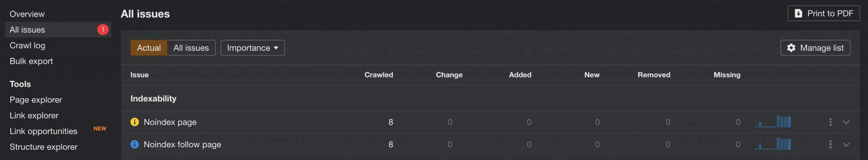This screenshot has width=868, height=160.
Task: Open Link opportunities marked NEW
Action: [44, 131]
